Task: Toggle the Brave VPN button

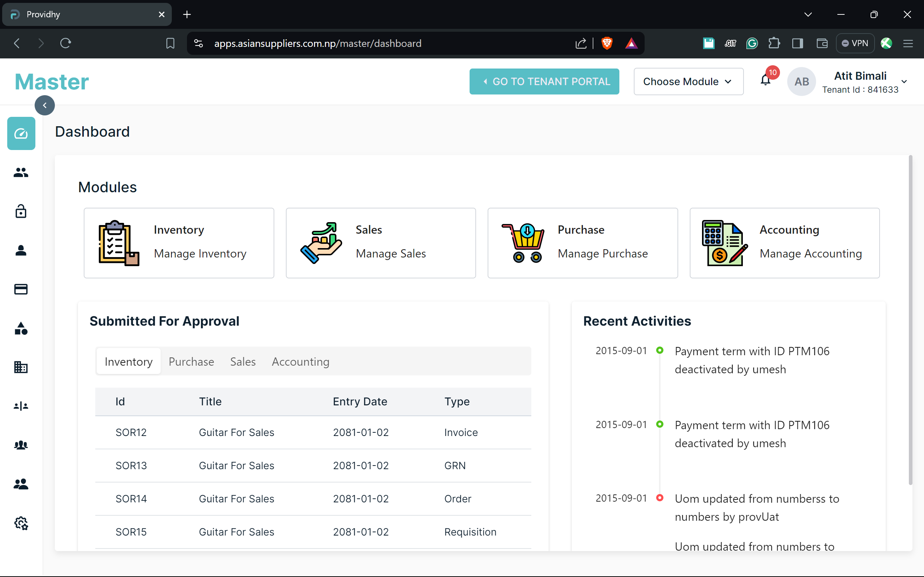Action: (855, 43)
